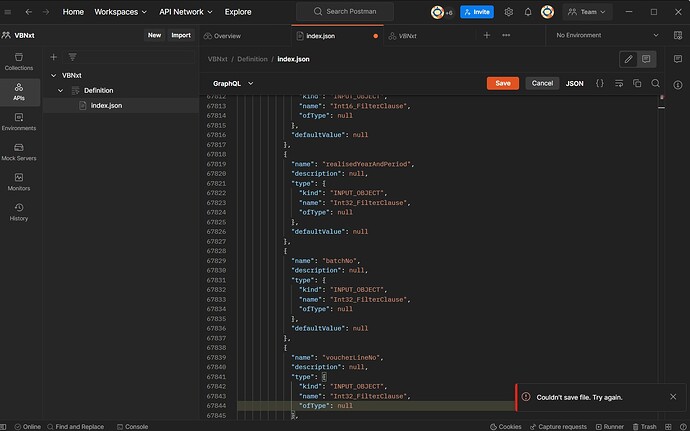Click the editor vertical scrollbar marker
This screenshot has height=431, width=690.
(661, 107)
